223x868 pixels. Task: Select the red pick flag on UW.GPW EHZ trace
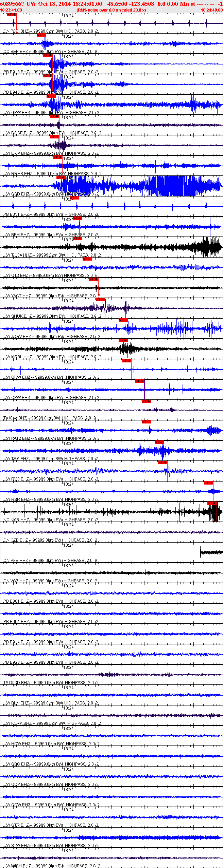click(x=51, y=96)
